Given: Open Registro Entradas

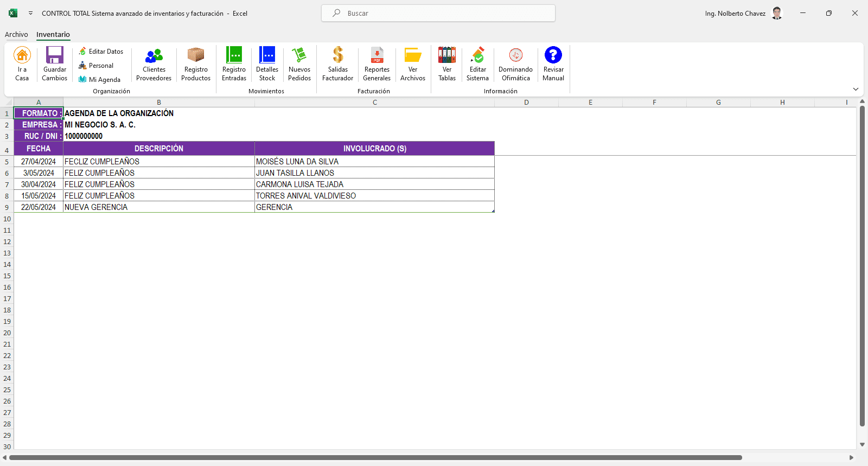Looking at the screenshot, I should click(x=234, y=63).
